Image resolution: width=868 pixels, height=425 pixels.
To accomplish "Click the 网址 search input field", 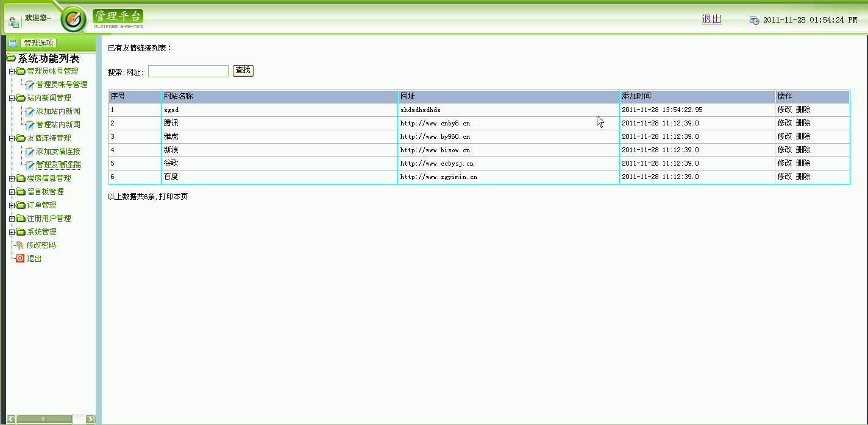I will [188, 71].
